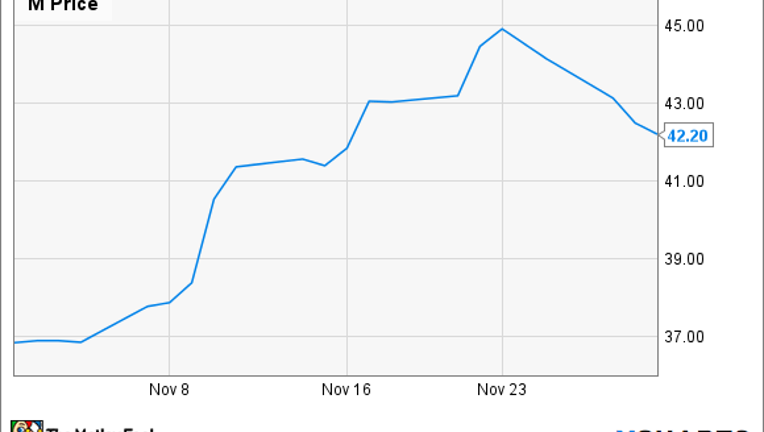Click the 43.00 price axis label

point(684,103)
